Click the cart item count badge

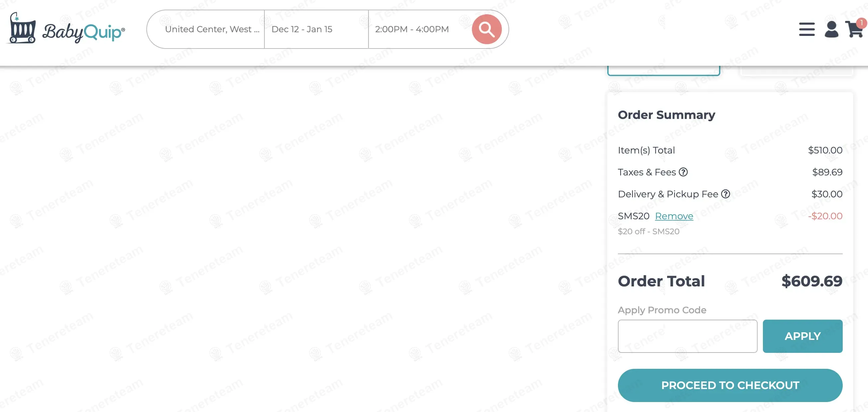point(861,23)
